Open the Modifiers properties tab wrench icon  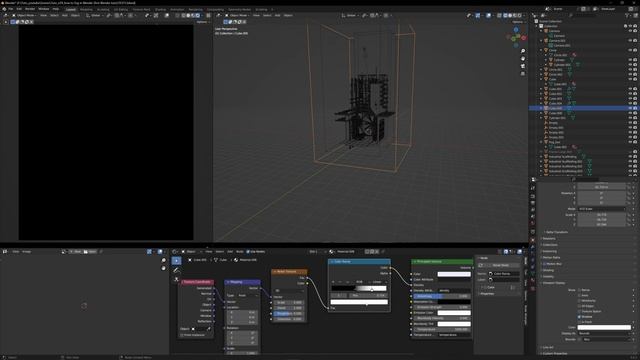(533, 247)
